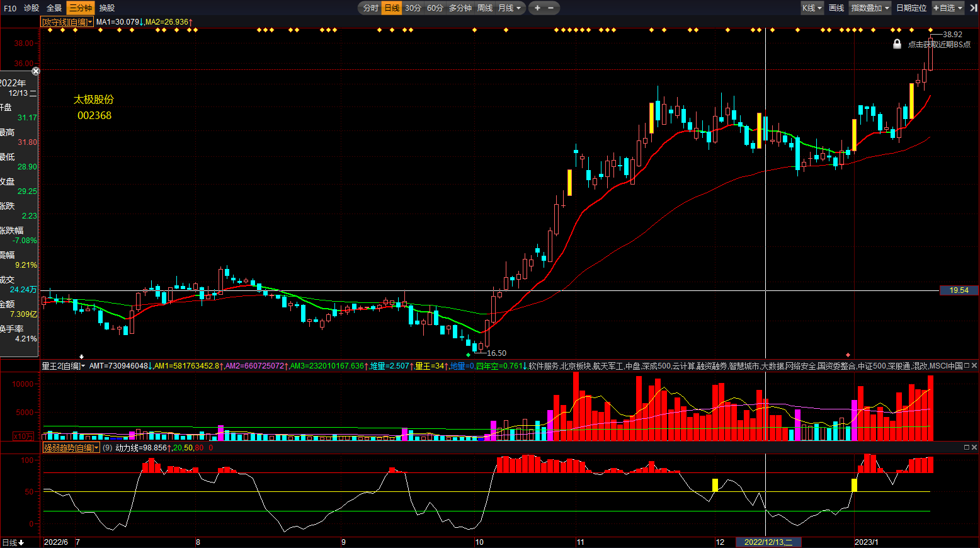Close the floating data info panel
Screen dimensions: 980x548
(36, 71)
